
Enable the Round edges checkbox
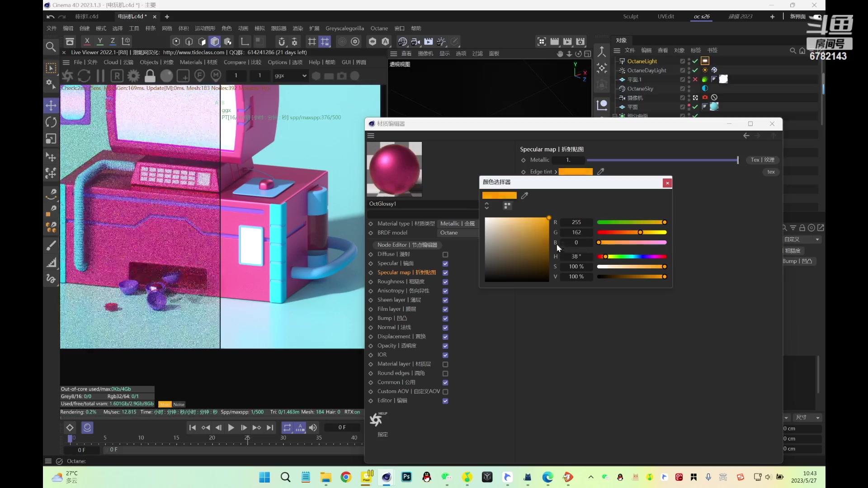[x=445, y=373]
